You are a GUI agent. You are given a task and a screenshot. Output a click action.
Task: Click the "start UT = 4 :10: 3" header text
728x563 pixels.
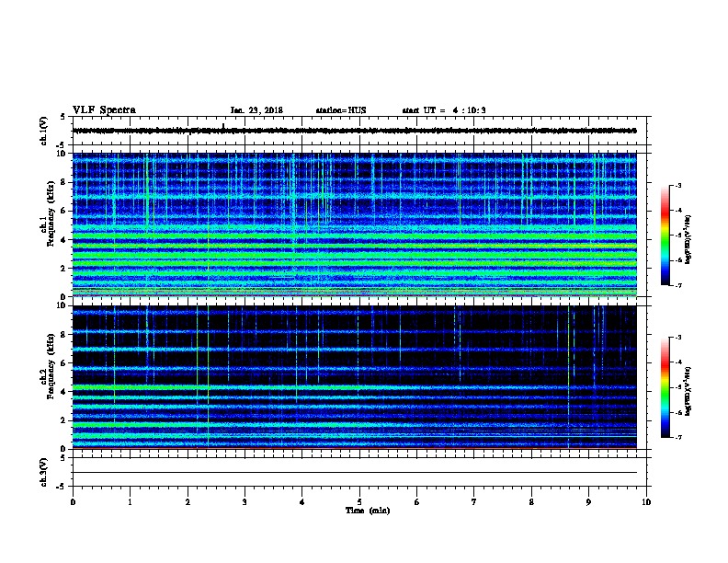click(444, 110)
